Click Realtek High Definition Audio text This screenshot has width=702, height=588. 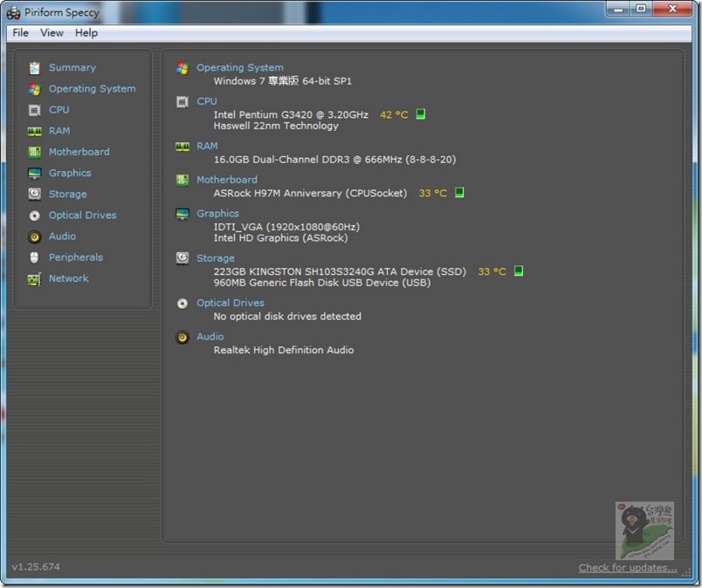tap(284, 350)
